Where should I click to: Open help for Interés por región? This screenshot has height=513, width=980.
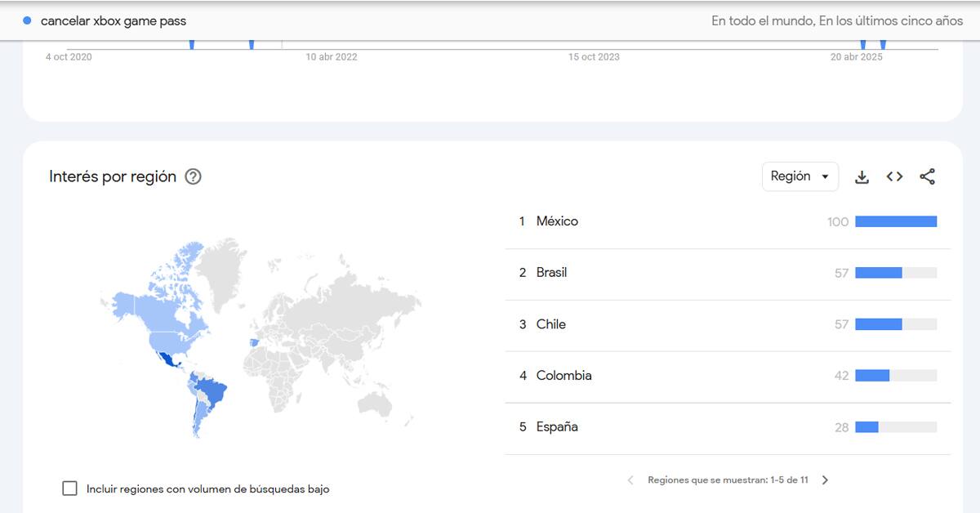point(193,176)
